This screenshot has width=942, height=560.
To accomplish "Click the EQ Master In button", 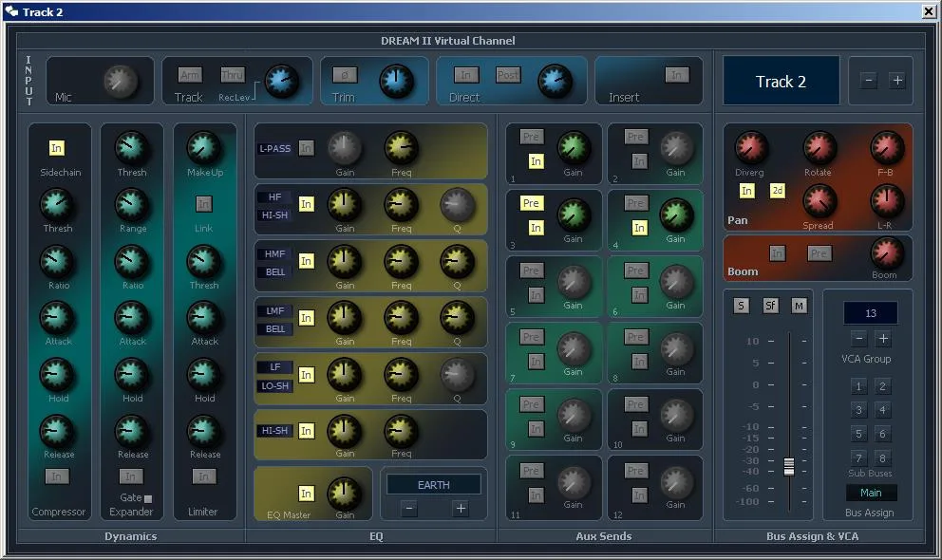I will (x=307, y=494).
